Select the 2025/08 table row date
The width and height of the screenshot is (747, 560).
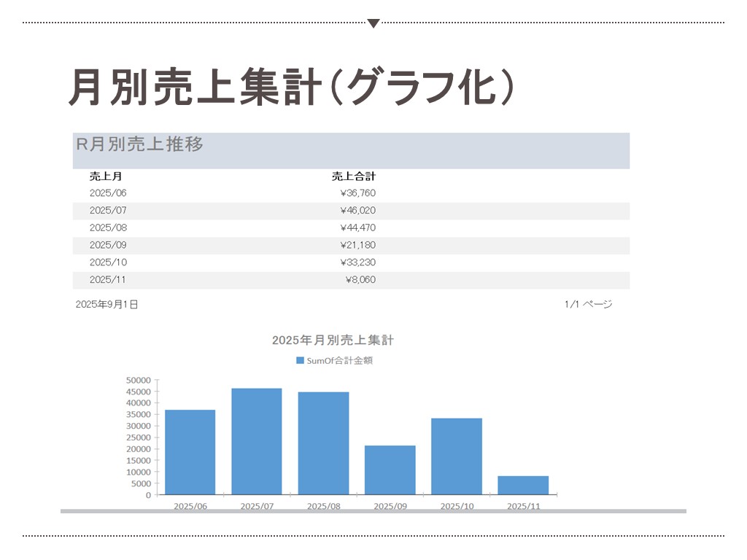point(108,227)
